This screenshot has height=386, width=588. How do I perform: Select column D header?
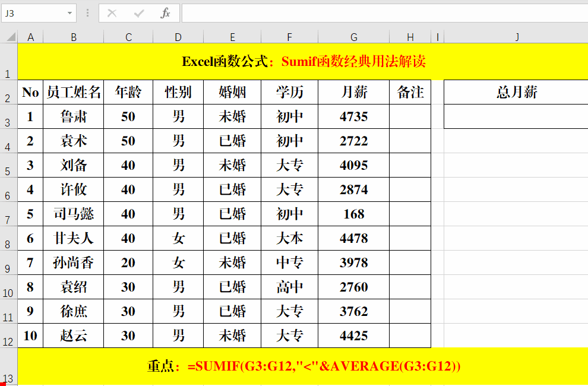coord(178,37)
